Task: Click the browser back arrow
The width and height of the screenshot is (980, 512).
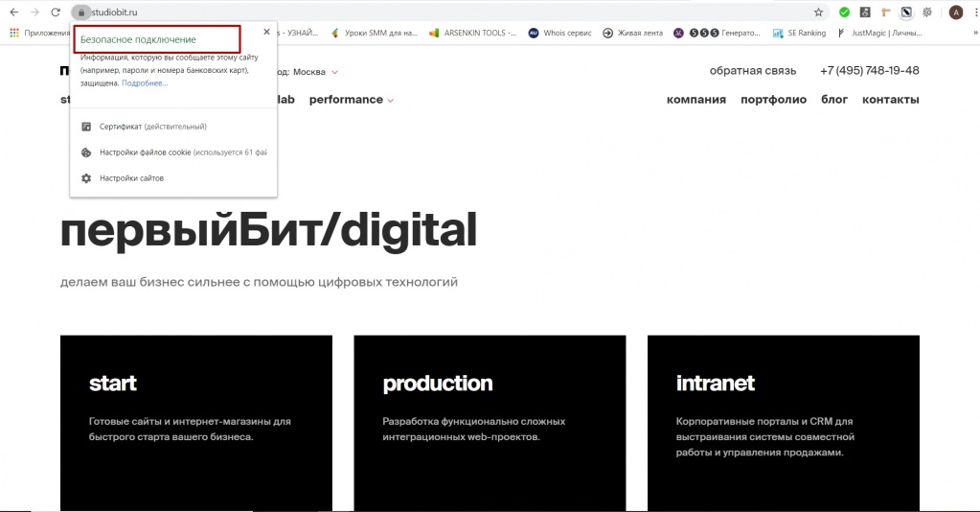Action: [13, 12]
